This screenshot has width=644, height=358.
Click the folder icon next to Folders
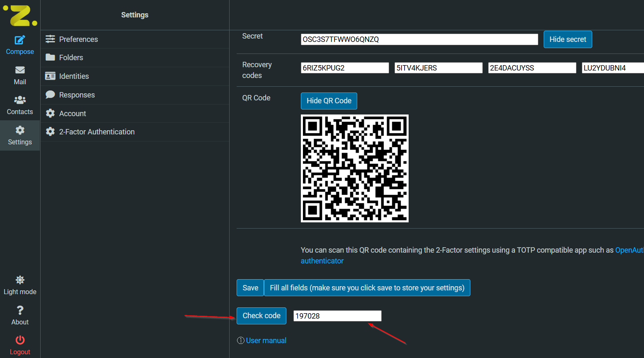(x=50, y=57)
